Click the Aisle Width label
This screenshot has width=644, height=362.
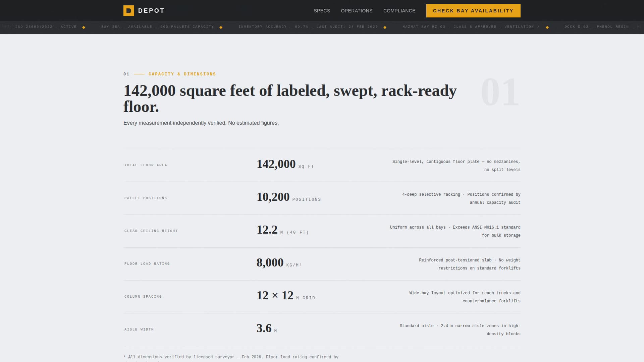(x=139, y=329)
